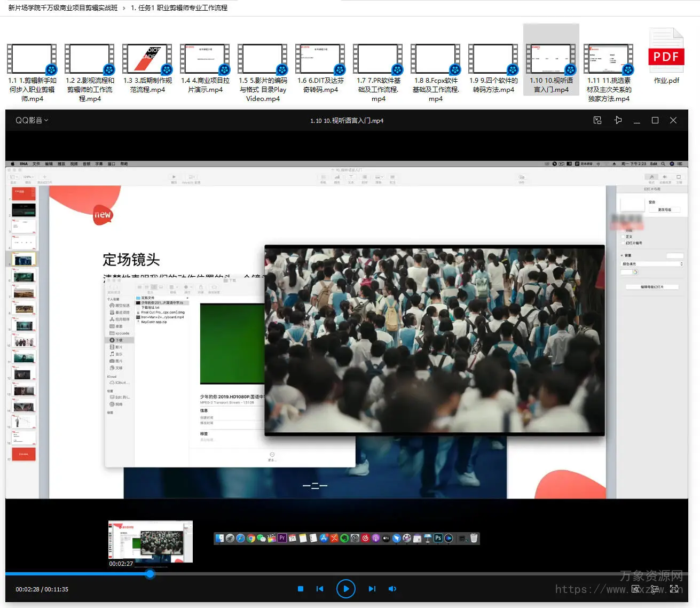Screen dimensions: 700x608
Task: Toggle pin player window on top
Action: pyautogui.click(x=618, y=121)
